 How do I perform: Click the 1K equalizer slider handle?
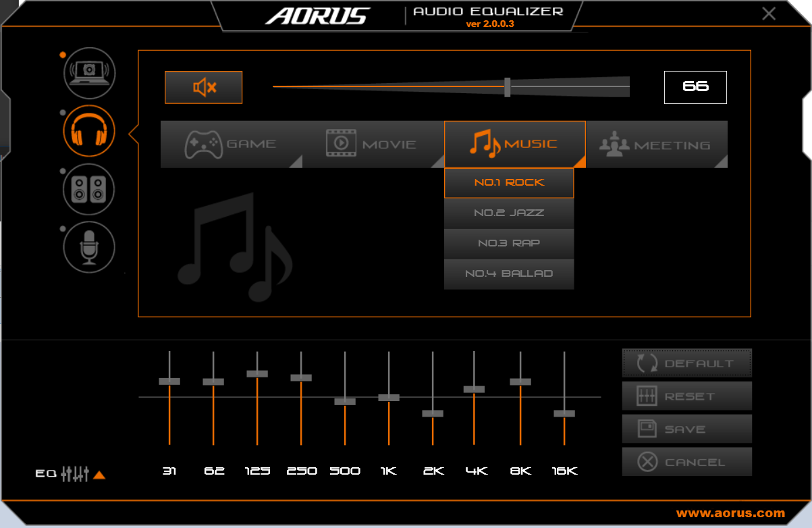(x=389, y=398)
